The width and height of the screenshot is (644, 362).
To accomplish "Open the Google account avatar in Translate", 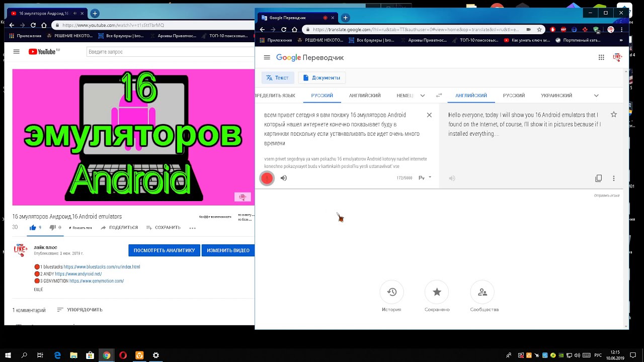I will [617, 57].
